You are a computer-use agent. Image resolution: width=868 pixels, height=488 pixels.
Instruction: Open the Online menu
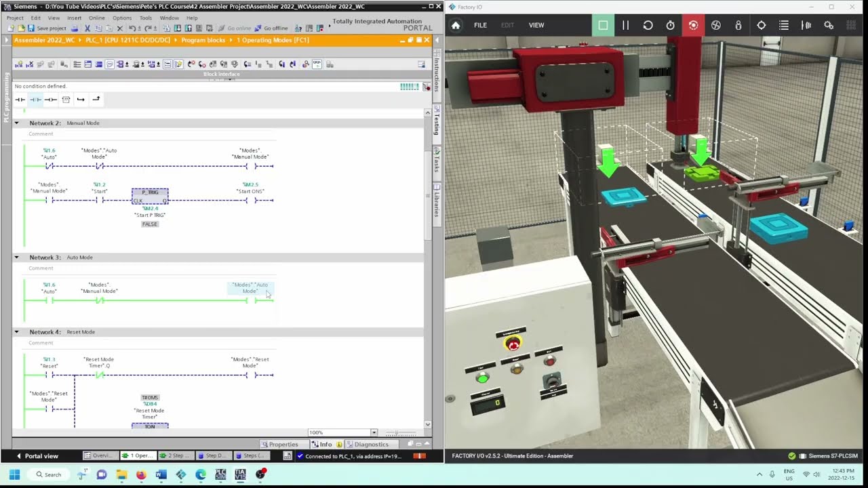coord(97,18)
